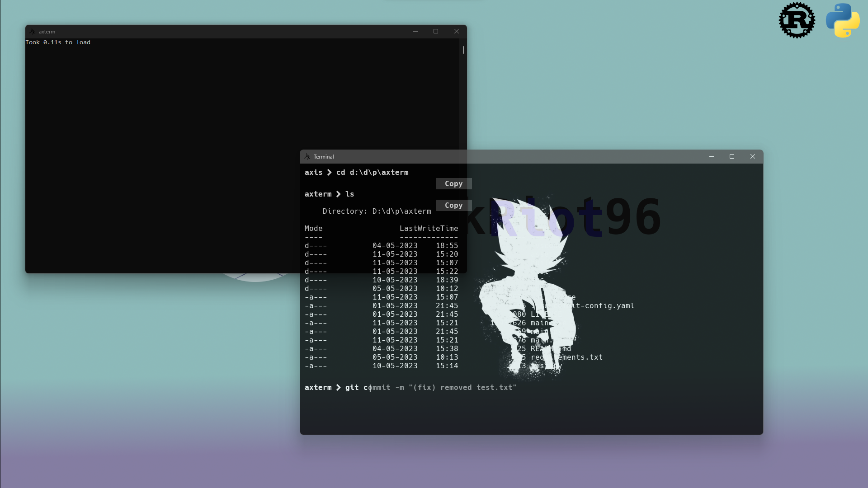
Task: Click the Terminal window title icon
Action: [x=307, y=156]
